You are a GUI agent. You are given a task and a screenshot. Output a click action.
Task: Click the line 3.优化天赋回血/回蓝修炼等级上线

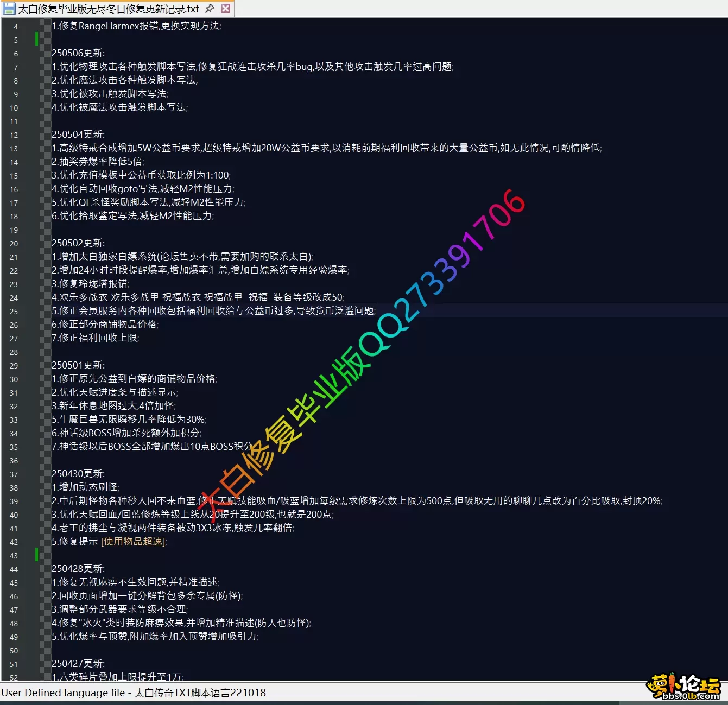tap(193, 515)
